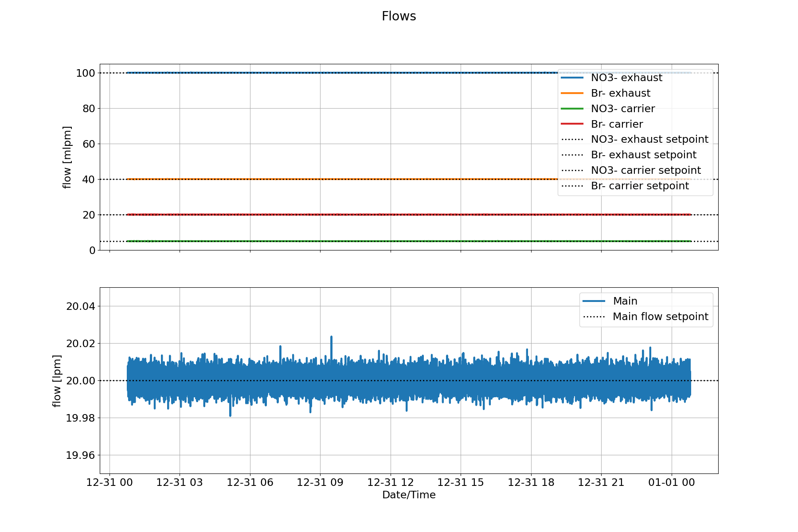Click the Main flow setpoint legend entry
This screenshot has height=532, width=798.
coord(645,317)
